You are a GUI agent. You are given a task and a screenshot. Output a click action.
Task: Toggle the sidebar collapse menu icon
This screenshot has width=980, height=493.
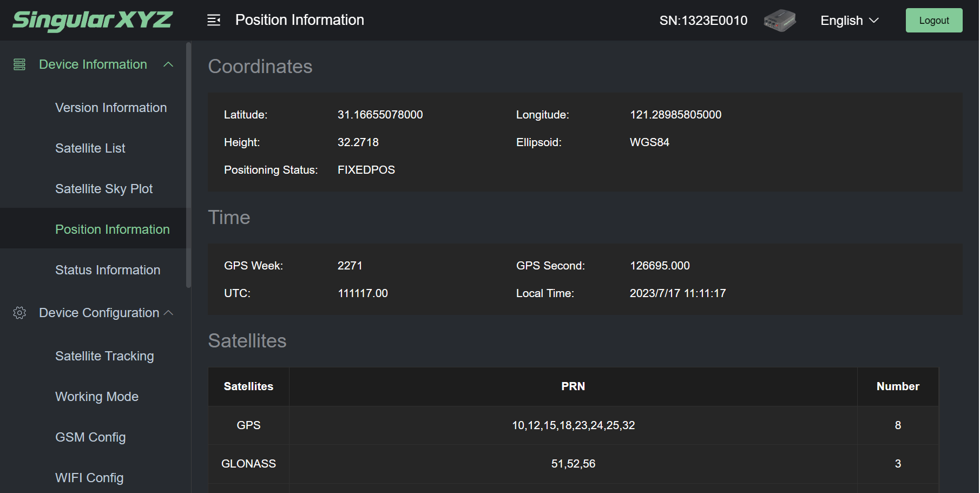[x=214, y=21]
